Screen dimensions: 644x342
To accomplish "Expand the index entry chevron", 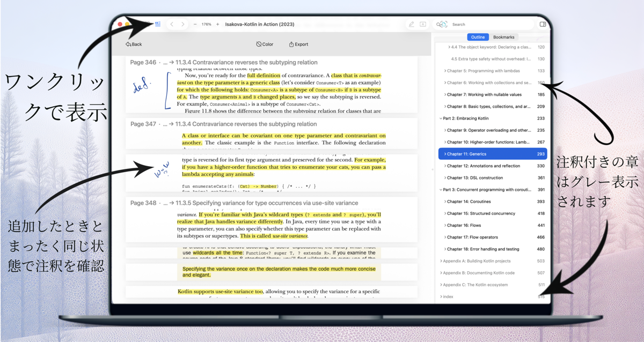I will (x=441, y=296).
